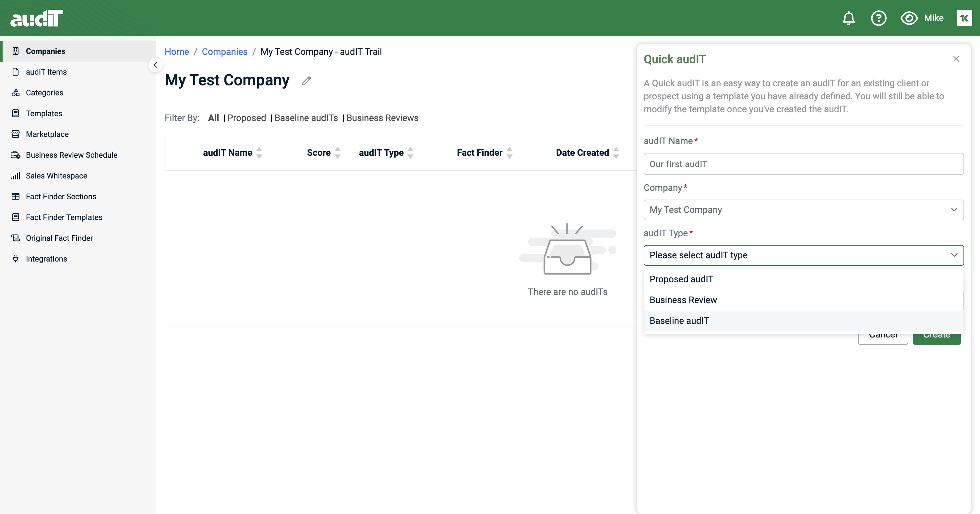980x514 pixels.
Task: Filter audITs by Proposed
Action: coord(246,118)
